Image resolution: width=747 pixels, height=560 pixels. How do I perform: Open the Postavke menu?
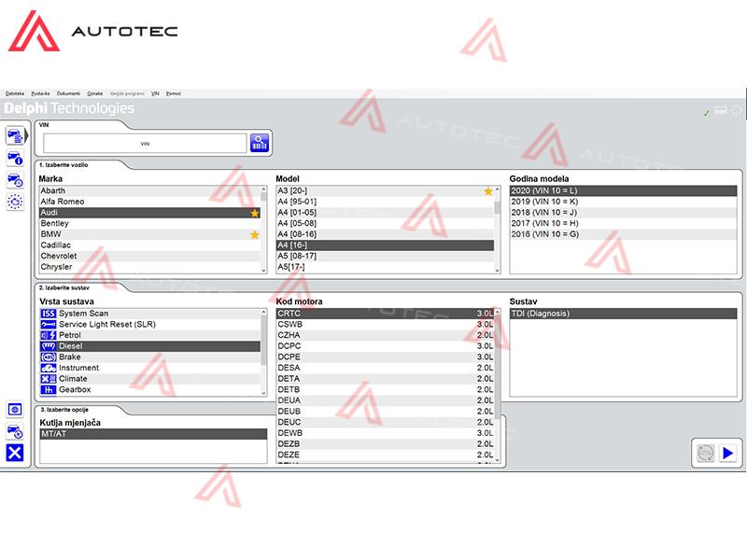pos(40,93)
